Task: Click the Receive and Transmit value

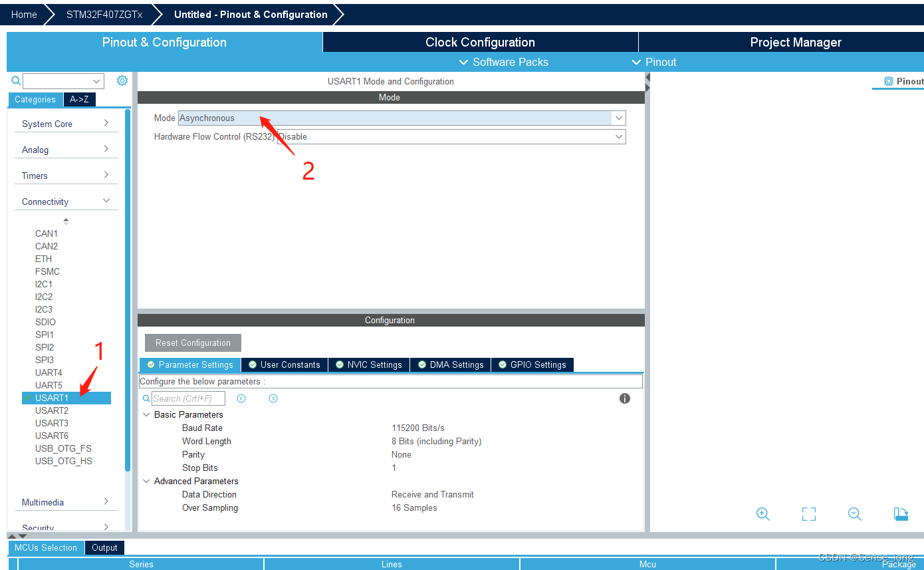Action: tap(433, 494)
